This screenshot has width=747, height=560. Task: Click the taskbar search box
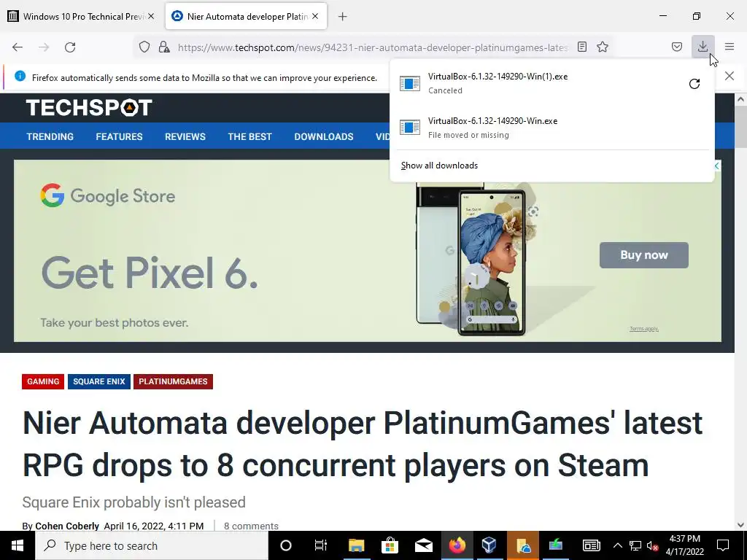(x=152, y=545)
